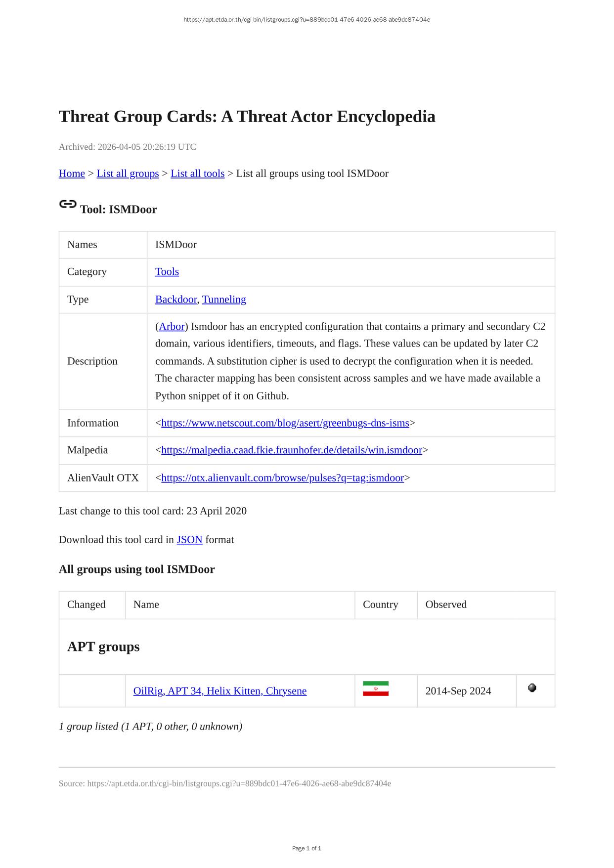The height and width of the screenshot is (868, 614).
Task: Select the Backdoor type link
Action: coord(176,300)
